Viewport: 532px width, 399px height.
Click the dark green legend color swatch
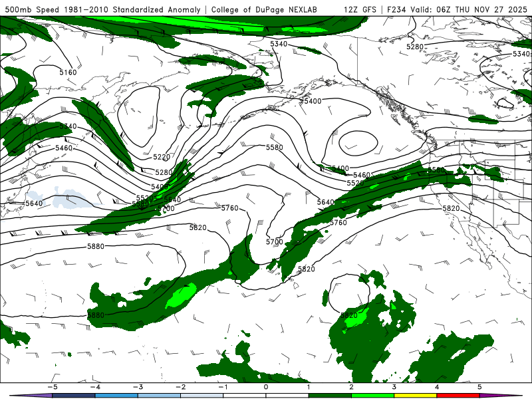330,396
